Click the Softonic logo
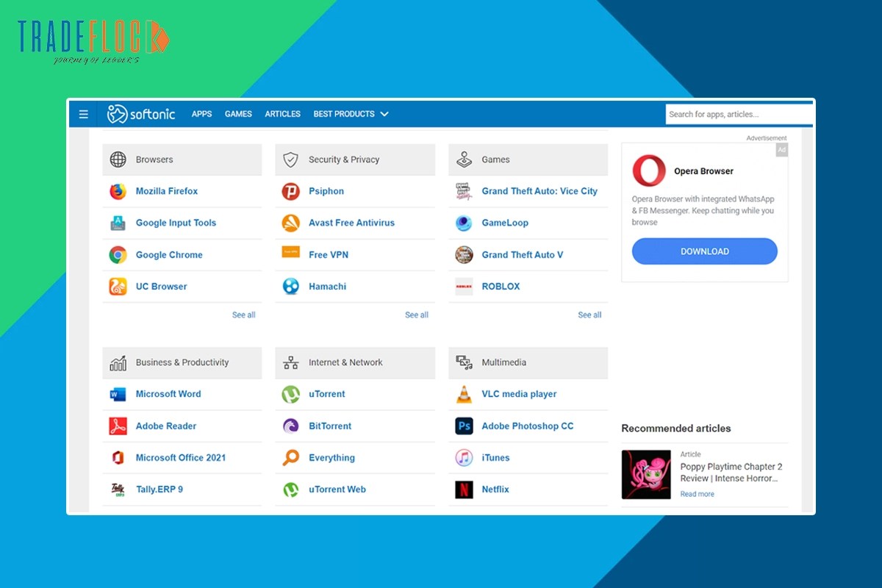The image size is (882, 588). pos(141,114)
